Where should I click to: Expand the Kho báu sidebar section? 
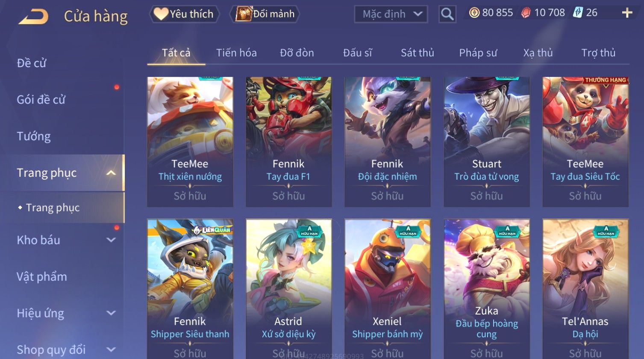tap(111, 240)
